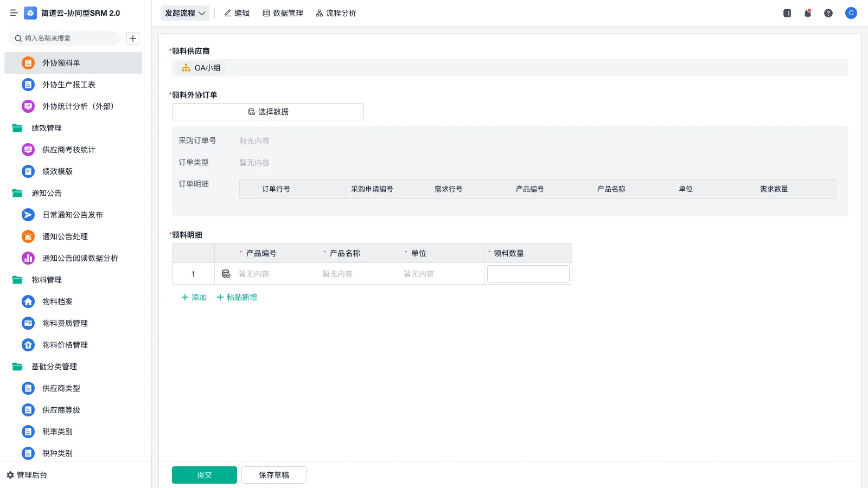Click the 日常通知公告发布 paper-plane icon
This screenshot has height=488, width=868.
(28, 215)
